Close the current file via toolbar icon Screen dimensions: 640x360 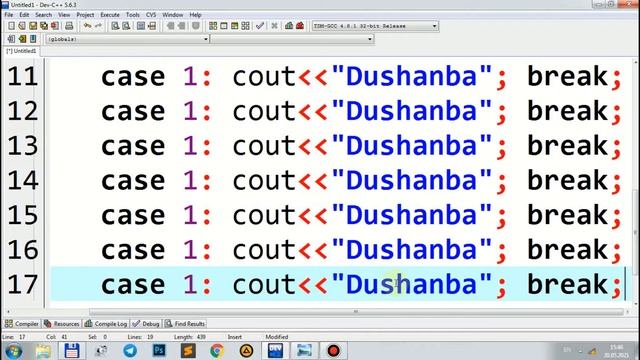pyautogui.click(x=55, y=26)
